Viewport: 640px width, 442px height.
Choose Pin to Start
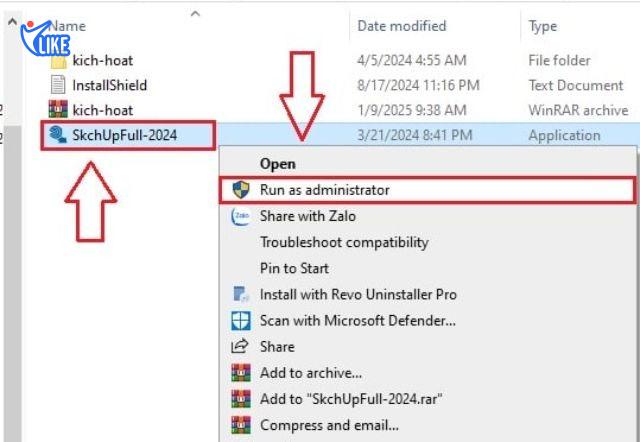tap(294, 268)
